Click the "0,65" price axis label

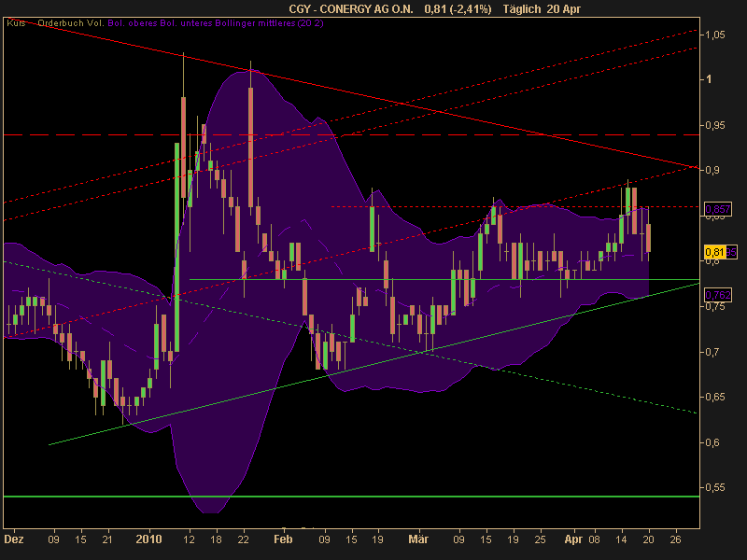(x=715, y=397)
